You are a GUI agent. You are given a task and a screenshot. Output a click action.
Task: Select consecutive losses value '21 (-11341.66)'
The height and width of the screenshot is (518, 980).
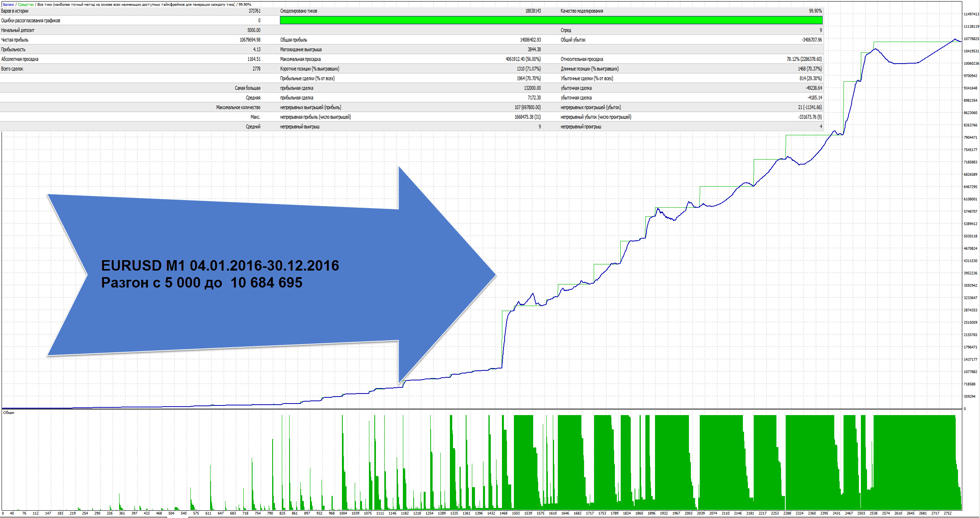click(810, 108)
